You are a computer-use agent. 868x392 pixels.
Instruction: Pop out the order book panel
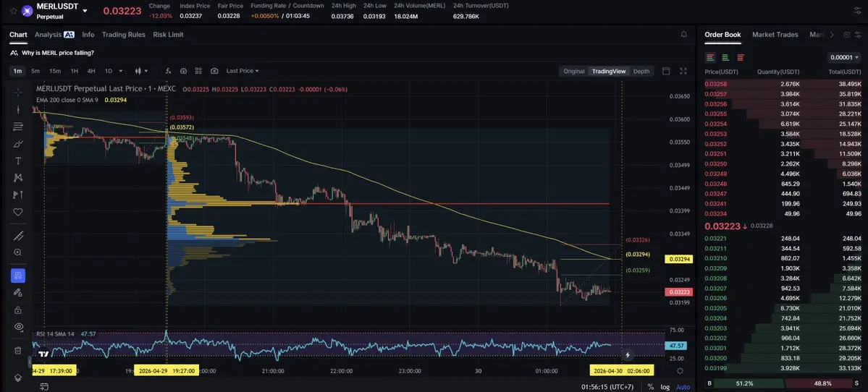[x=846, y=34]
